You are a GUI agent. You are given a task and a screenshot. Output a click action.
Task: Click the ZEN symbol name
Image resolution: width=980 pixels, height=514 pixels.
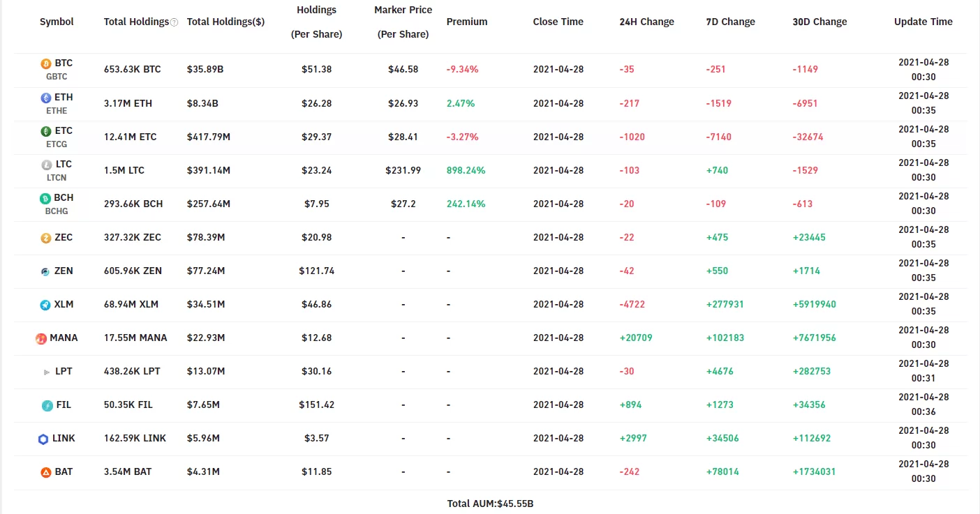tap(64, 271)
